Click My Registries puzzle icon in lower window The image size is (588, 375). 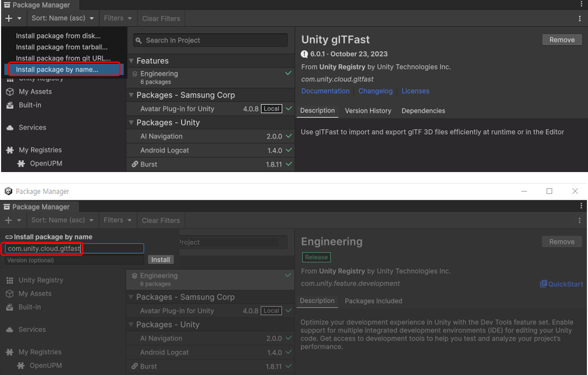(10, 352)
